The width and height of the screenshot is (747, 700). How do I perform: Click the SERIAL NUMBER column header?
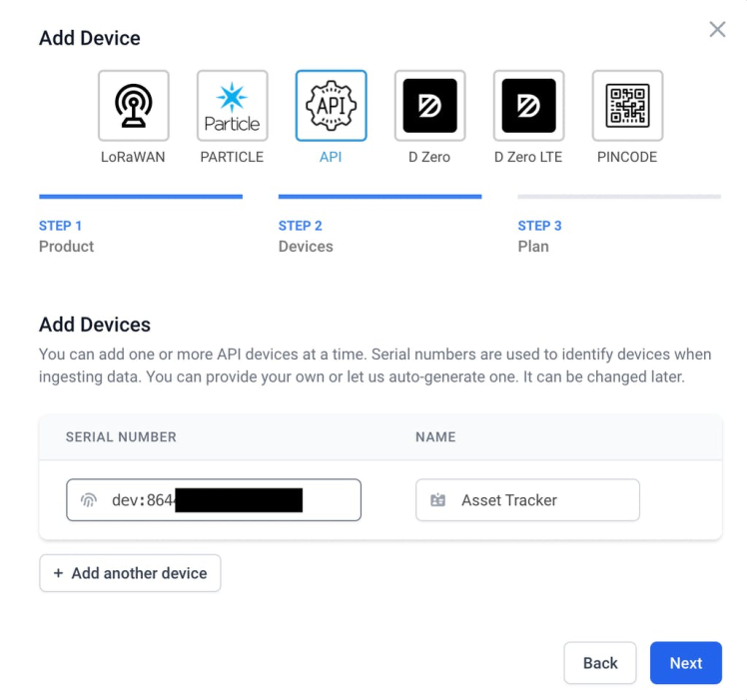click(x=121, y=437)
